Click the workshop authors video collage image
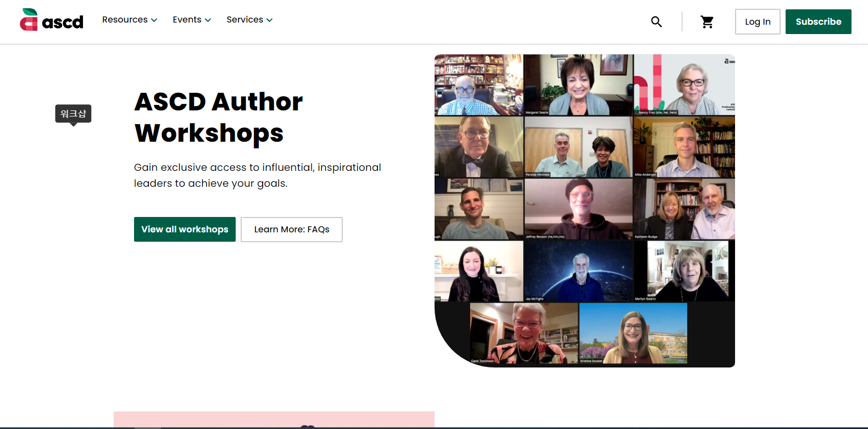 pos(585,211)
